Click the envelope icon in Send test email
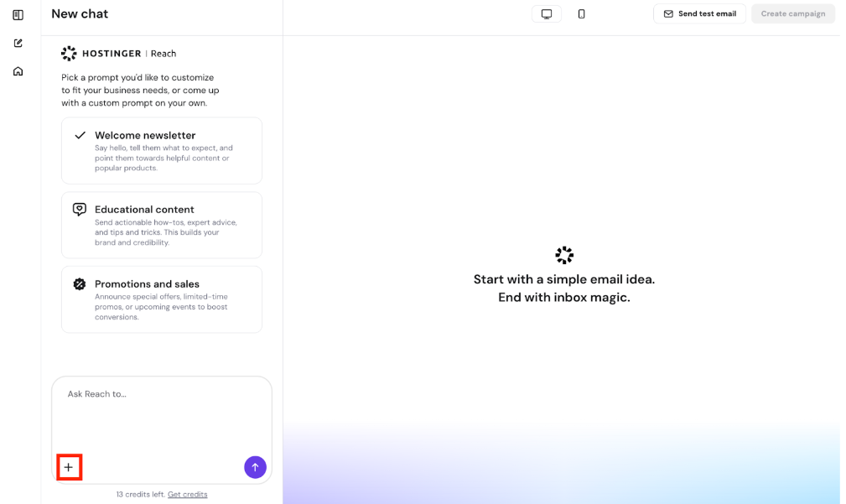 668,14
